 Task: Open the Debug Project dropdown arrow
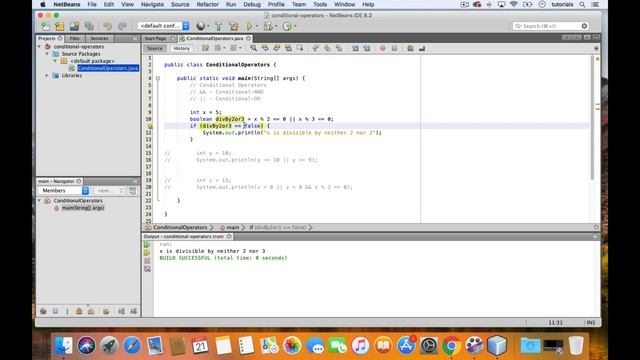click(276, 27)
